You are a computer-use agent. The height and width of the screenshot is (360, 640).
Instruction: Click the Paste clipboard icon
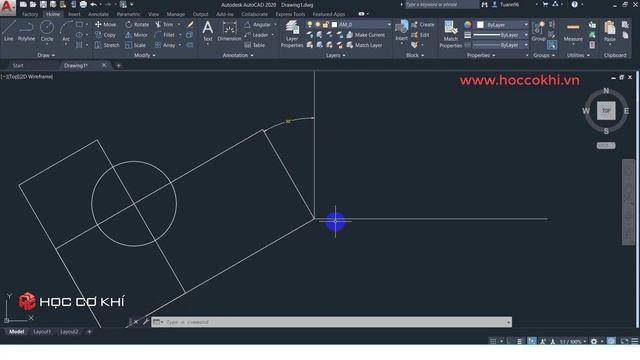[610, 31]
